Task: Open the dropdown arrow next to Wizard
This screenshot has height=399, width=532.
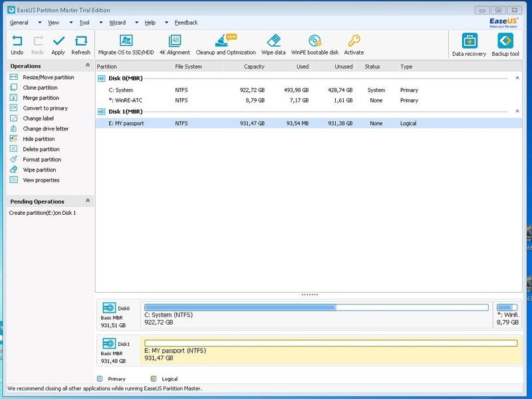Action: click(x=136, y=23)
